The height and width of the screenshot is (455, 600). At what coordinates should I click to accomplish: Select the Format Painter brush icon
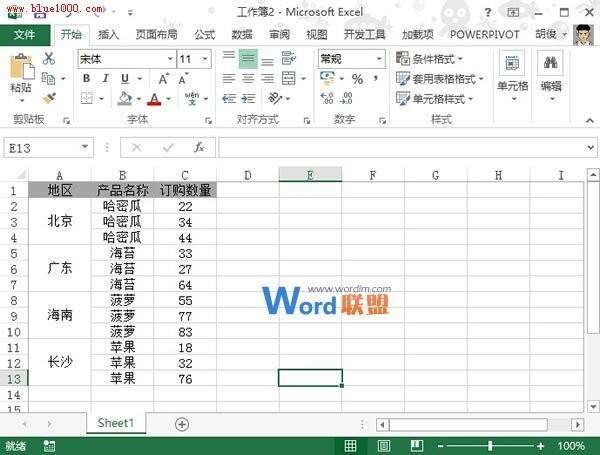click(48, 99)
